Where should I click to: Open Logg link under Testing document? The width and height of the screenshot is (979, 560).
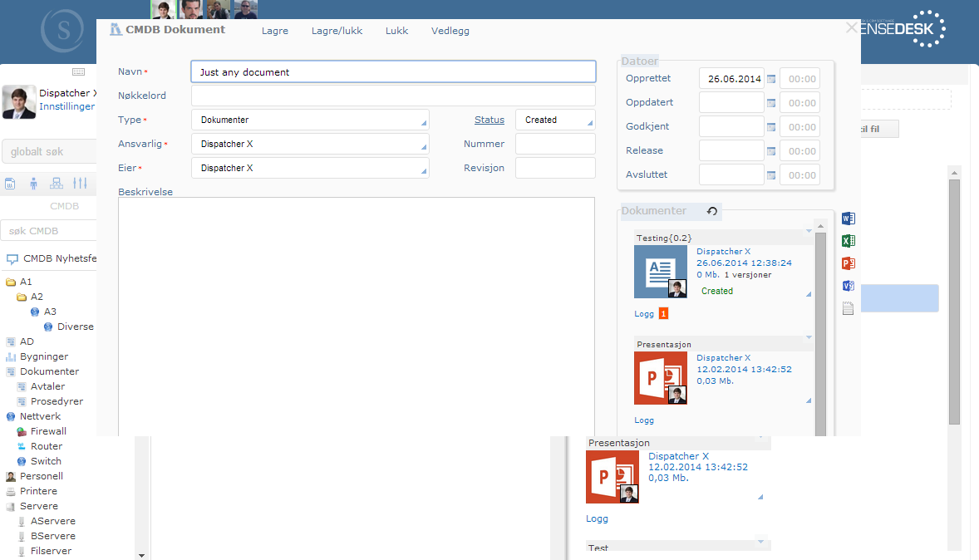tap(644, 314)
